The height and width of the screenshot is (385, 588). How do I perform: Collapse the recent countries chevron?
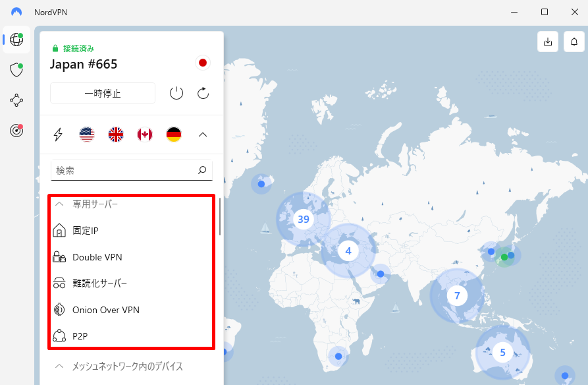(x=203, y=134)
